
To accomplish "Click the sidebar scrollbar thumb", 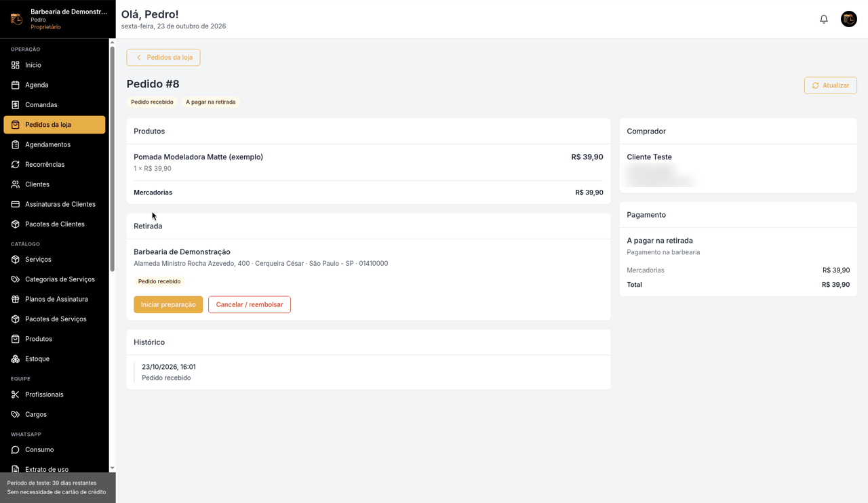I will point(113,159).
